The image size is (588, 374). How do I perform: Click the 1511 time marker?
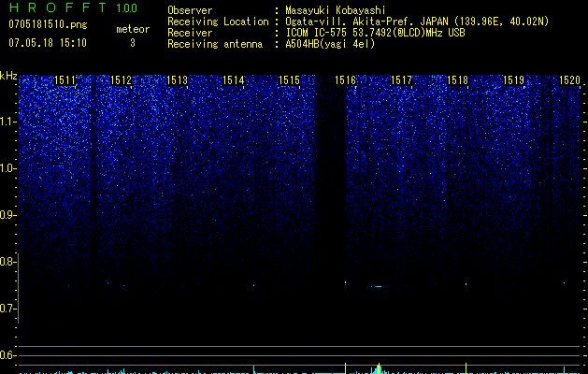click(65, 80)
